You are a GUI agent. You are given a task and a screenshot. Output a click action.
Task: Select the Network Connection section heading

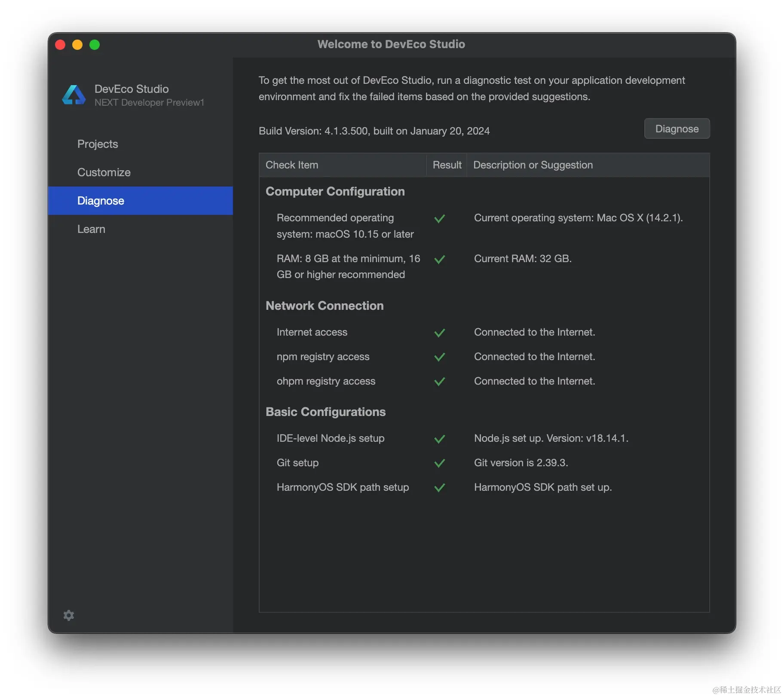pyautogui.click(x=325, y=306)
